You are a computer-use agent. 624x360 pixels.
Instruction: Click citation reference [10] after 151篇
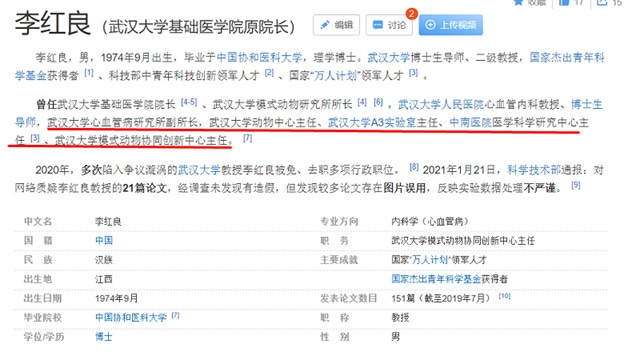[x=505, y=296]
